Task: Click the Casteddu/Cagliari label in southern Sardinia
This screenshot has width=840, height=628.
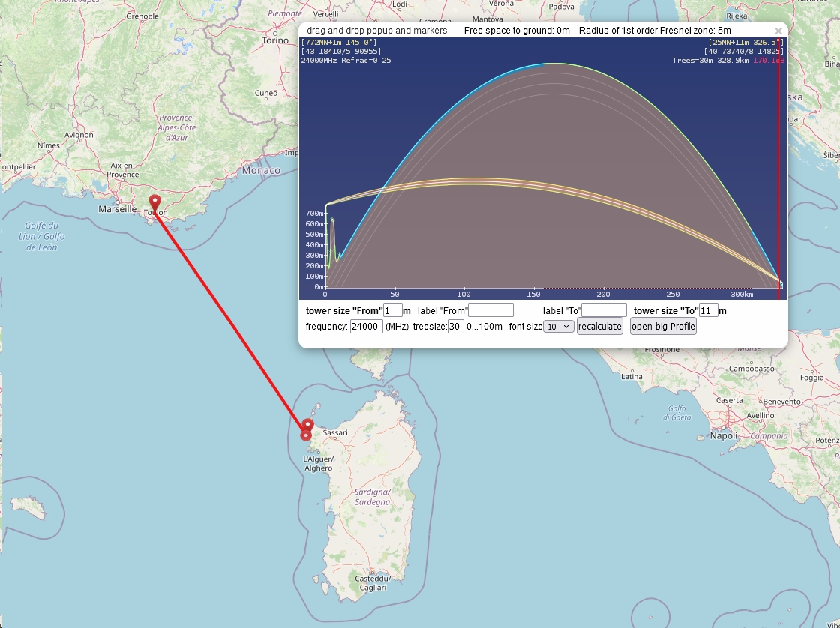Action: pos(372,583)
